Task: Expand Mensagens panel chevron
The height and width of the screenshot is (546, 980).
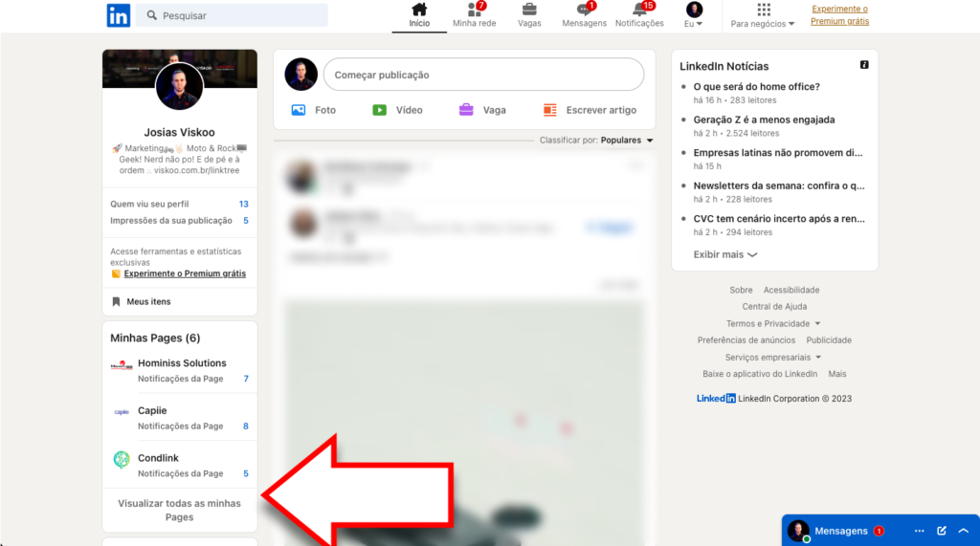Action: click(x=964, y=531)
